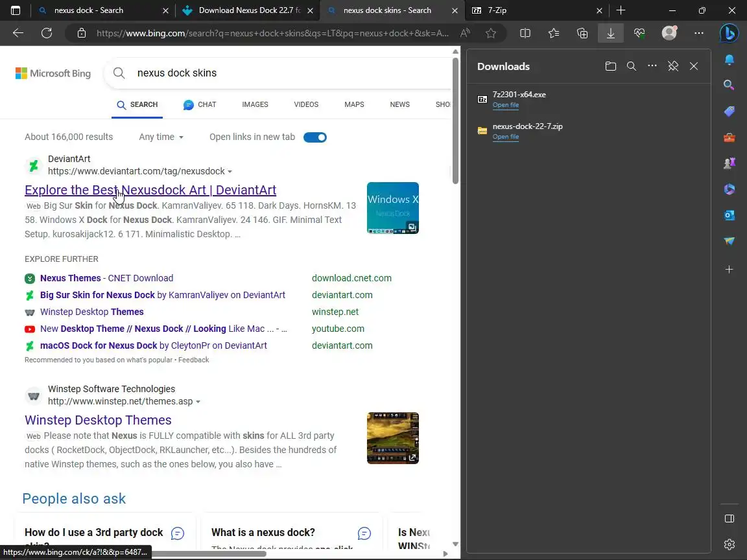
Task: Open more options in Downloads panel
Action: [652, 65]
